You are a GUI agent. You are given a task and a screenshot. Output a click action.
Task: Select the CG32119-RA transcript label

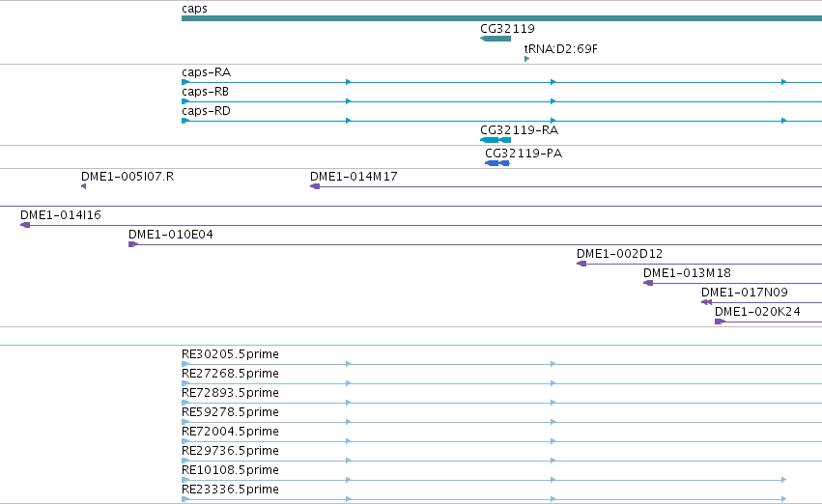pos(519,130)
